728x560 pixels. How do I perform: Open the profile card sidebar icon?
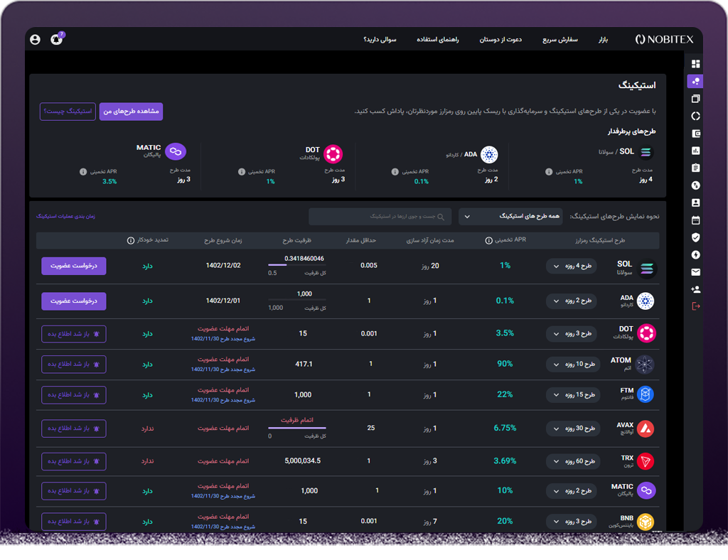coord(695,203)
